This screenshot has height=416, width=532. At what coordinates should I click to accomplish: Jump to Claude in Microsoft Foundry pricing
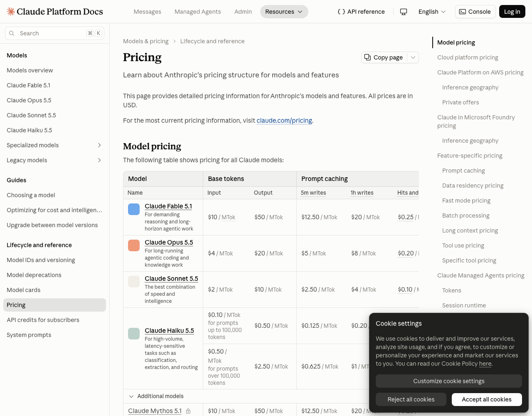(x=476, y=121)
